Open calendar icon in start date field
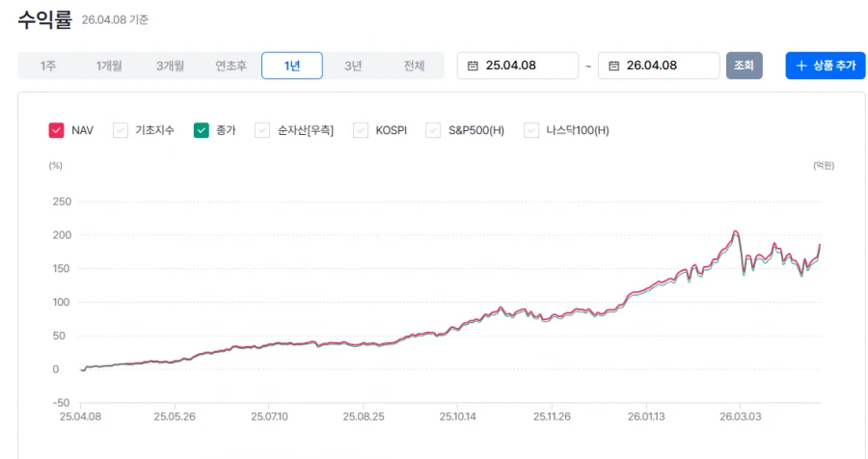The height and width of the screenshot is (459, 868). [473, 66]
